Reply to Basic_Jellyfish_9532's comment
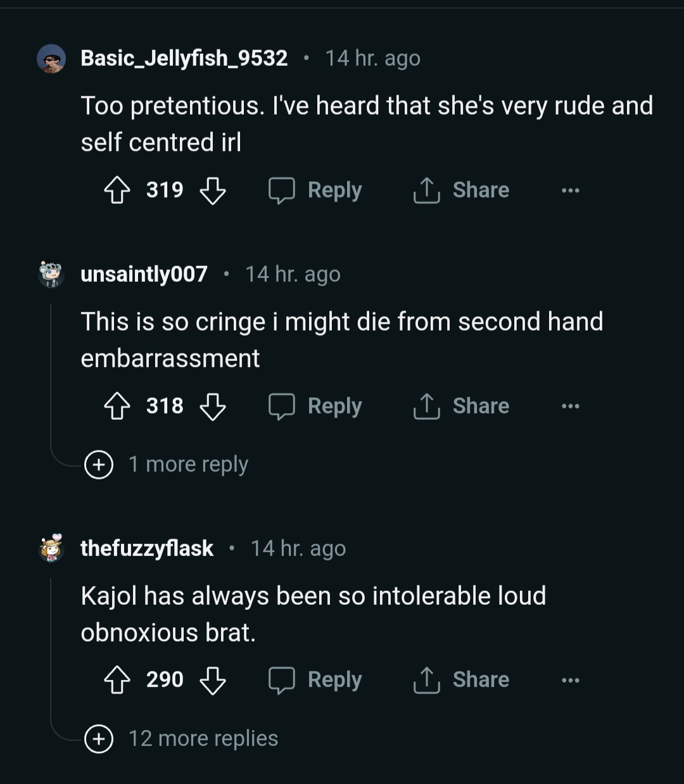The width and height of the screenshot is (684, 784). pyautogui.click(x=315, y=190)
